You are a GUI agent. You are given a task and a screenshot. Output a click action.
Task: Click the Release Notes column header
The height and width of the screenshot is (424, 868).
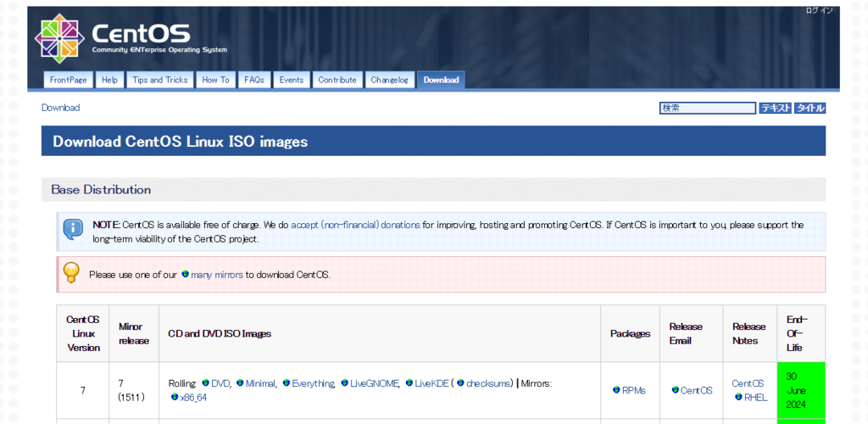click(x=749, y=334)
